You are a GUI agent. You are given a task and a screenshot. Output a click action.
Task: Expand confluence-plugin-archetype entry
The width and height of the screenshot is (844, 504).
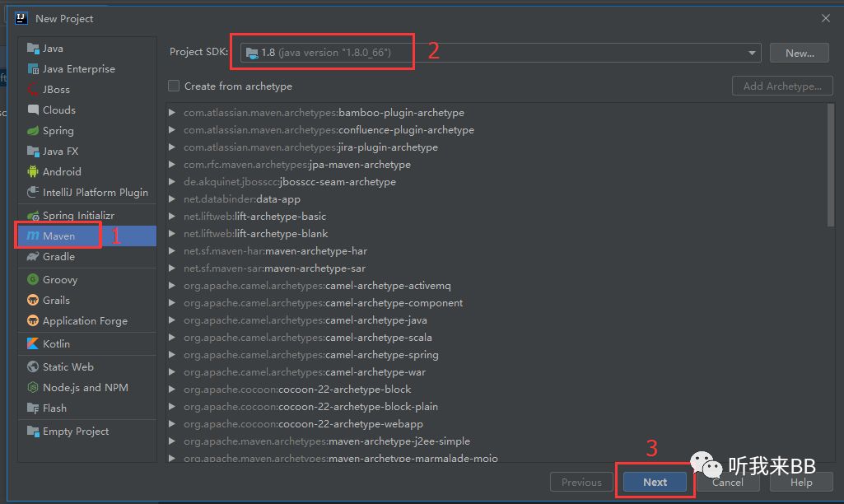(x=172, y=130)
